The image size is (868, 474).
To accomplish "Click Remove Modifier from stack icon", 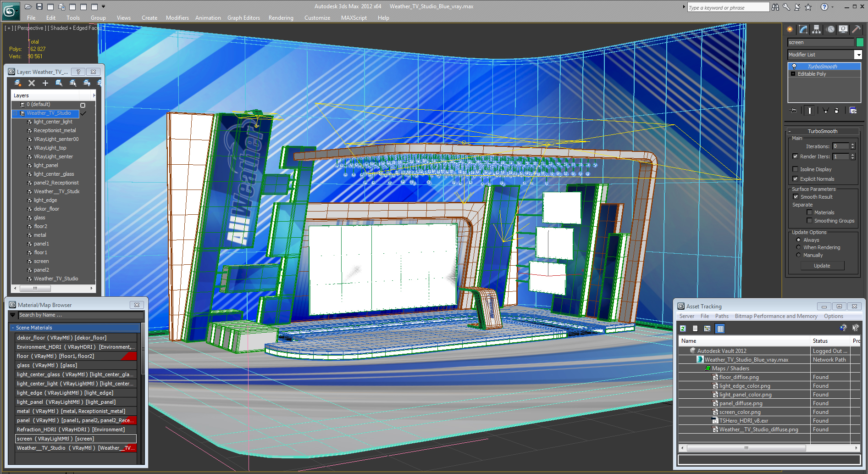I will coord(837,111).
